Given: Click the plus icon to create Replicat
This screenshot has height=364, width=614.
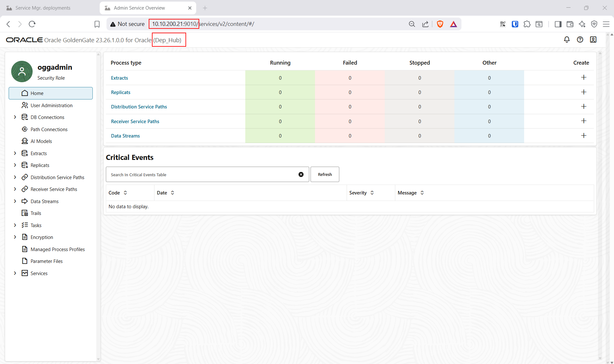Looking at the screenshot, I should pyautogui.click(x=584, y=92).
